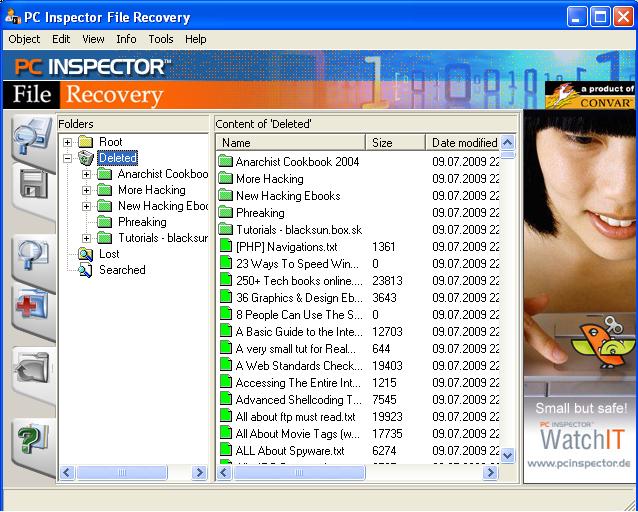Select Phreaking folder name in file list
Viewport: 638px width, 512px height.
coord(260,213)
